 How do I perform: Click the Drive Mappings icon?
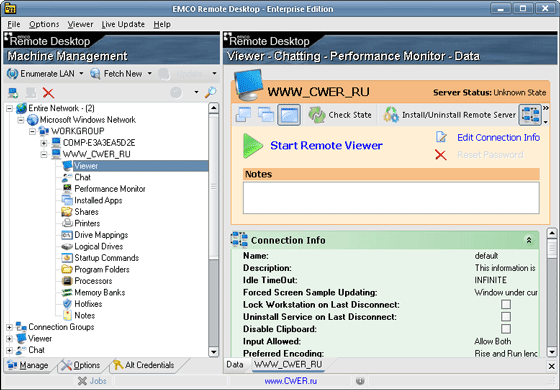pyautogui.click(x=67, y=235)
